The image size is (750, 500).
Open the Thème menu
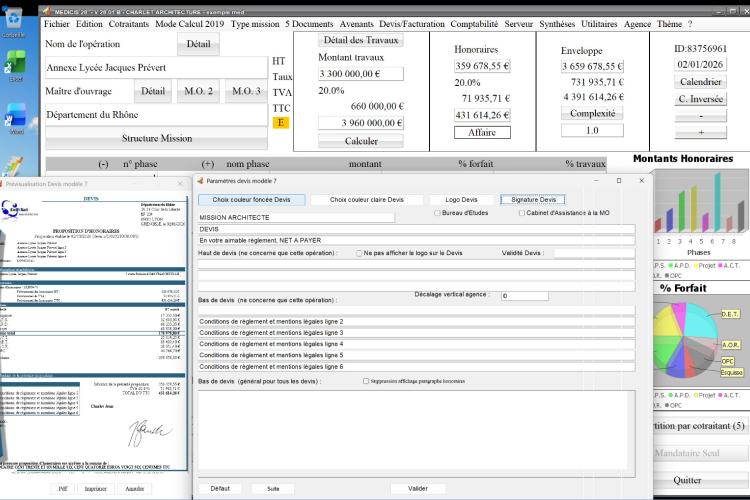pos(669,24)
